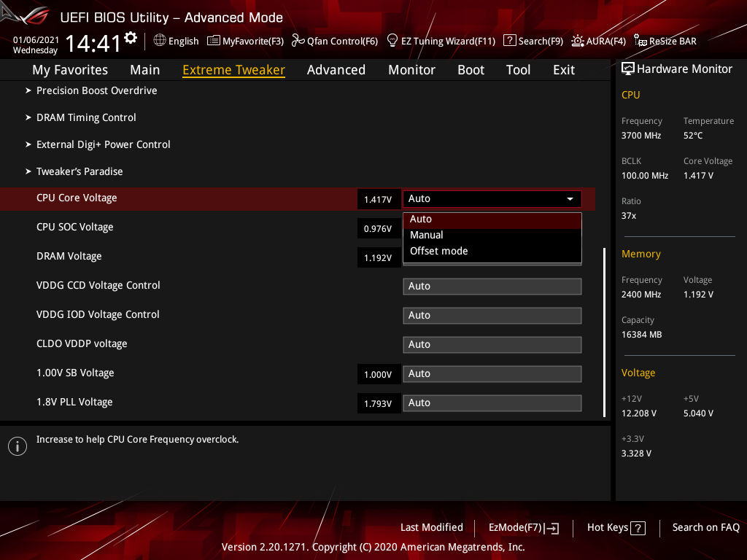The image size is (747, 560).
Task: Toggle ReSize BAR option
Action: click(x=665, y=41)
